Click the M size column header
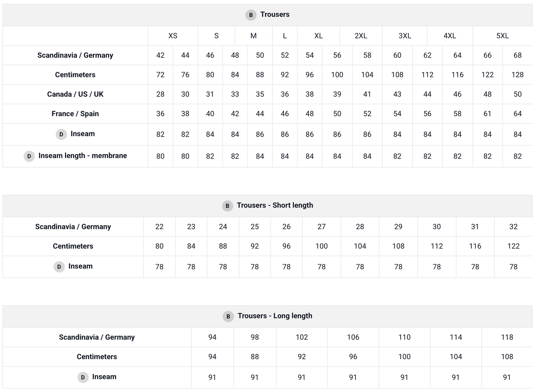Viewport: 540px width, 392px height. [253, 36]
